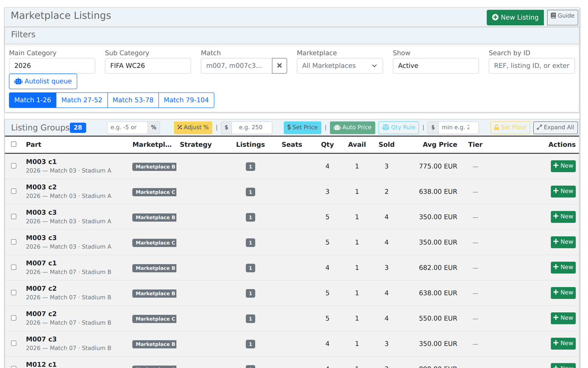Open the Main Category 2026 selector
This screenshot has height=368, width=588.
tap(52, 66)
